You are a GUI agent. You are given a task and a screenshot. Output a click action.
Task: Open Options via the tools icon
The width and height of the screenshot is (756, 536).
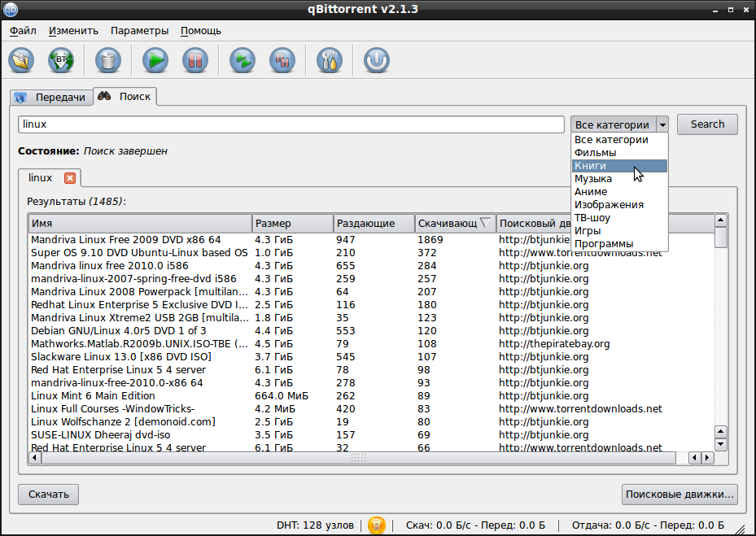(x=330, y=60)
